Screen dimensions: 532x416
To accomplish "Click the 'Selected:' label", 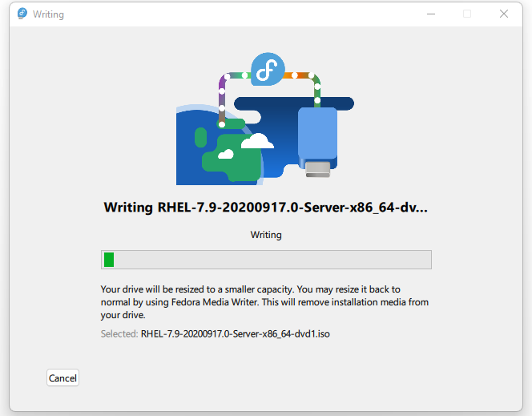I will click(x=119, y=334).
